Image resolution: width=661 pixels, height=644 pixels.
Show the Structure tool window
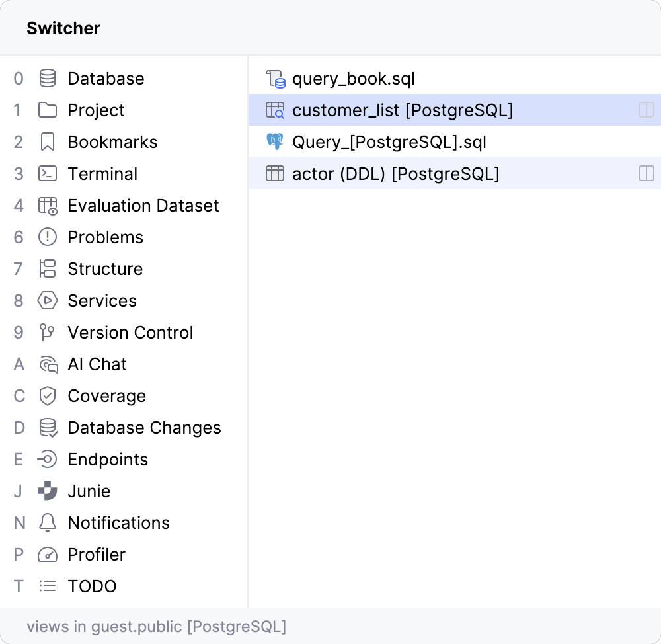coord(105,269)
